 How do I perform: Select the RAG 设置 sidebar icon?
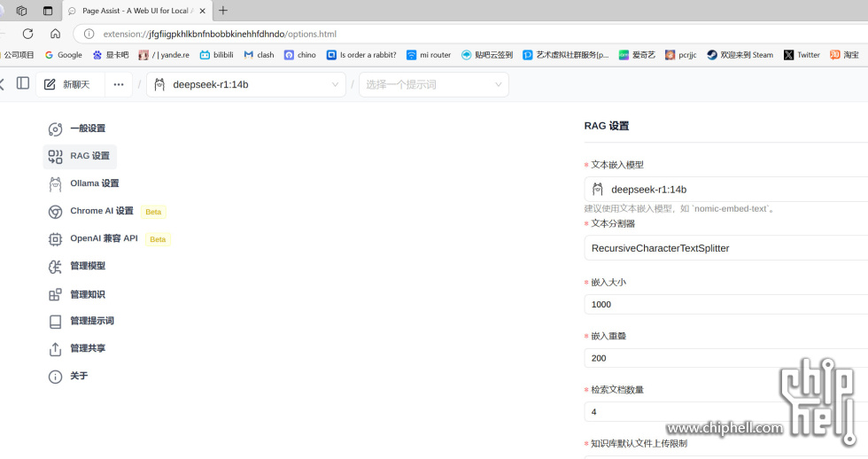click(55, 157)
